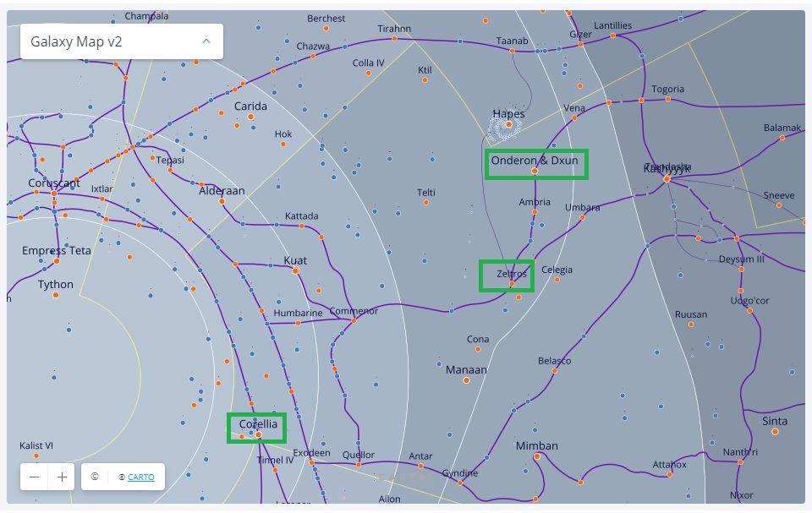Click the Belasco planet label
This screenshot has width=812, height=513.
(554, 361)
